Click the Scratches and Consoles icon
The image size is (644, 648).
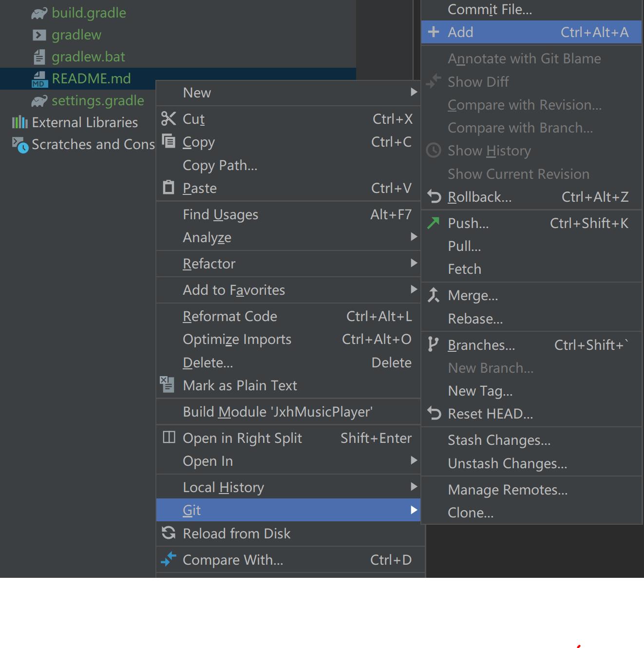pos(20,145)
